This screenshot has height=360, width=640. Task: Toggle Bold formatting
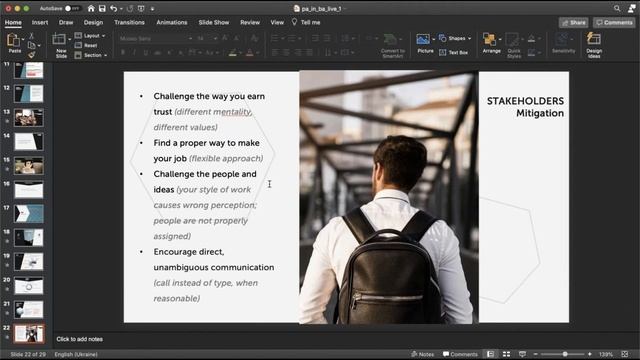tap(123, 53)
